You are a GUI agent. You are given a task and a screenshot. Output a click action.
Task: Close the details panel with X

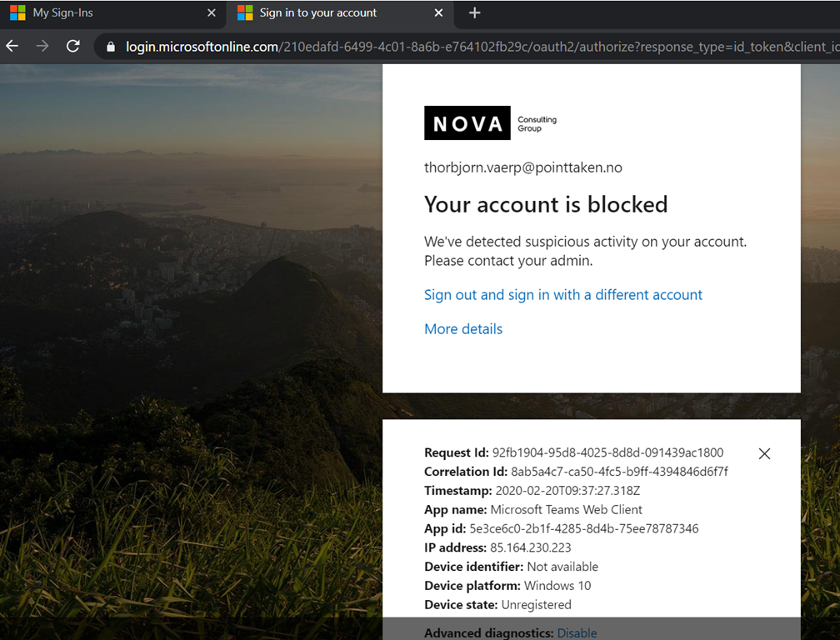764,453
